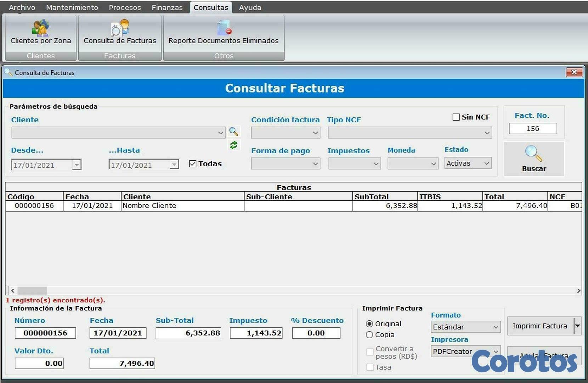This screenshot has height=383, width=588.
Task: Open the Clientes por Zona report icon
Action: pos(40,28)
